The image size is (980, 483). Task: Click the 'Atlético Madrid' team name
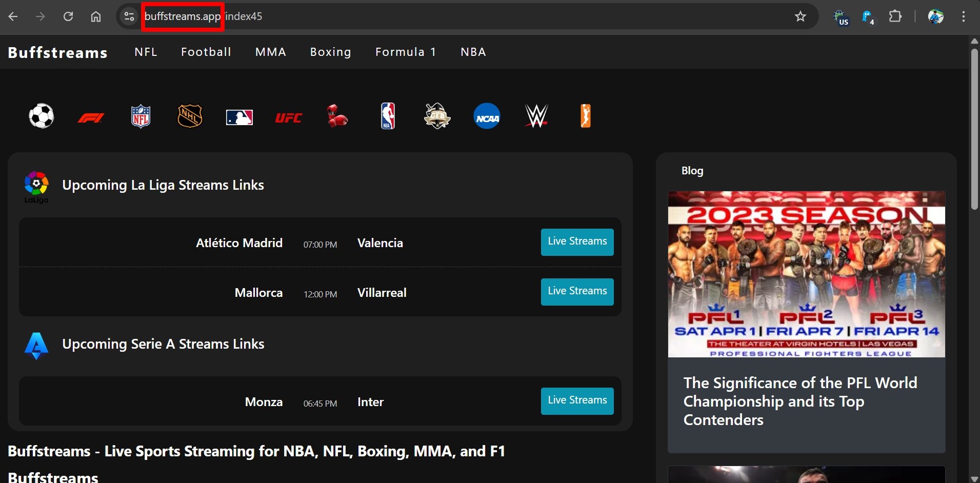click(x=239, y=243)
